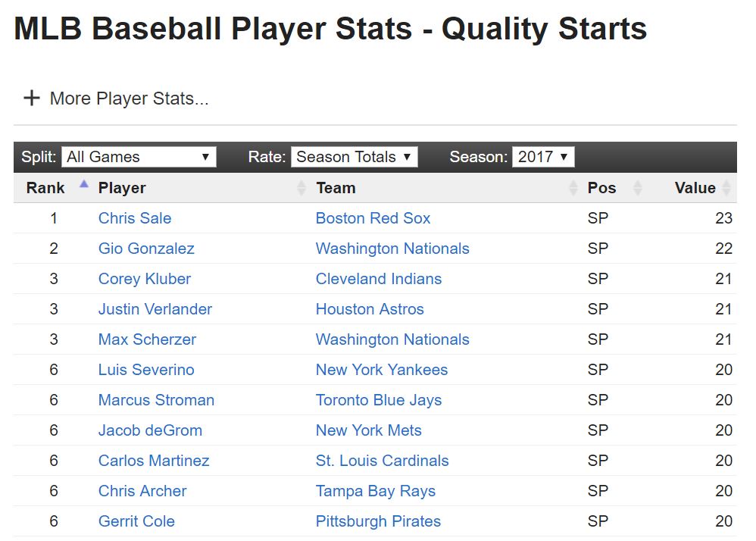
Task: Select Max Scherzer player link
Action: (147, 339)
